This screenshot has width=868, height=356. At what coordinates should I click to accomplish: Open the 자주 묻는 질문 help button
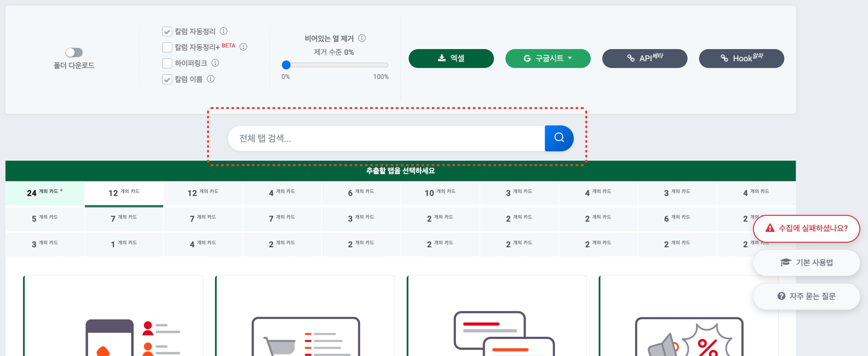pos(806,296)
